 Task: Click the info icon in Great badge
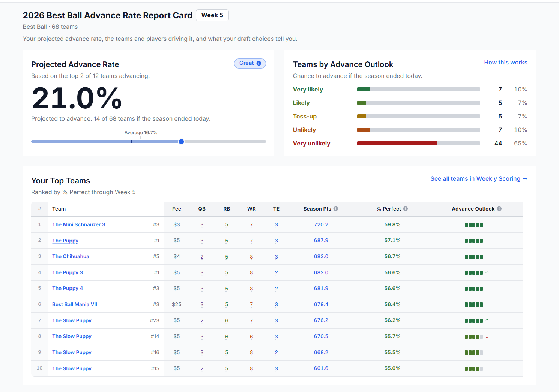(259, 63)
